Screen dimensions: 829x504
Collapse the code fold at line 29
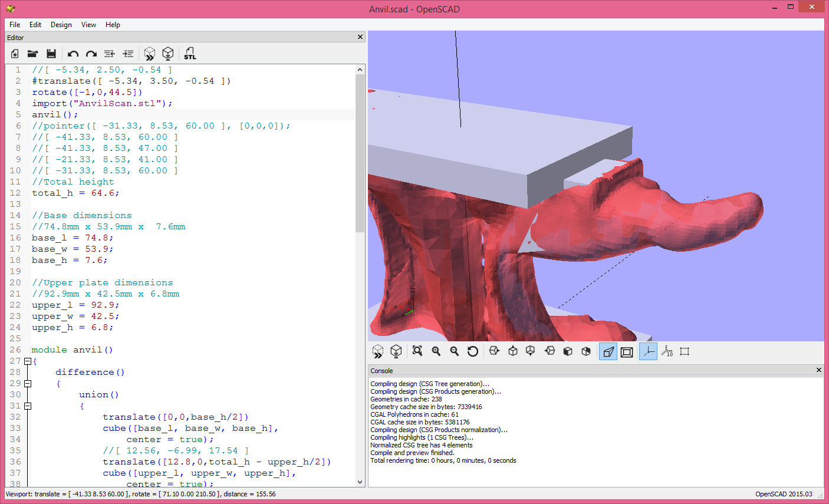27,384
